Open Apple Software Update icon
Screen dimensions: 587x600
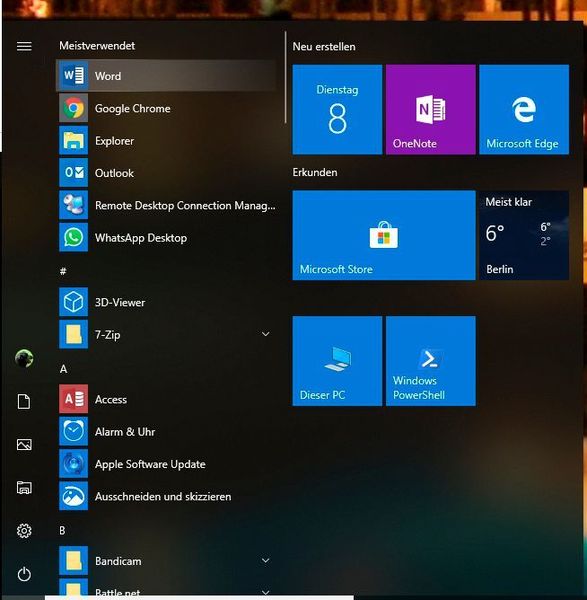73,464
